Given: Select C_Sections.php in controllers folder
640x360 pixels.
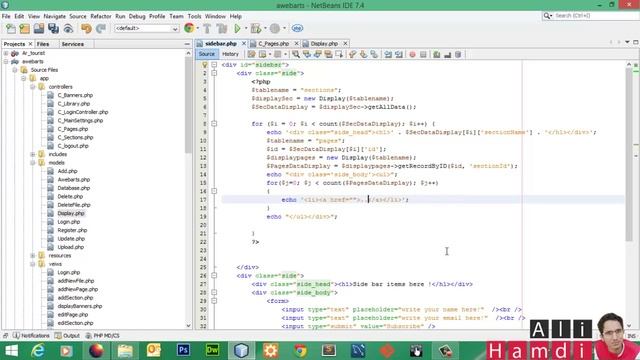Looking at the screenshot, I should click(x=75, y=138).
